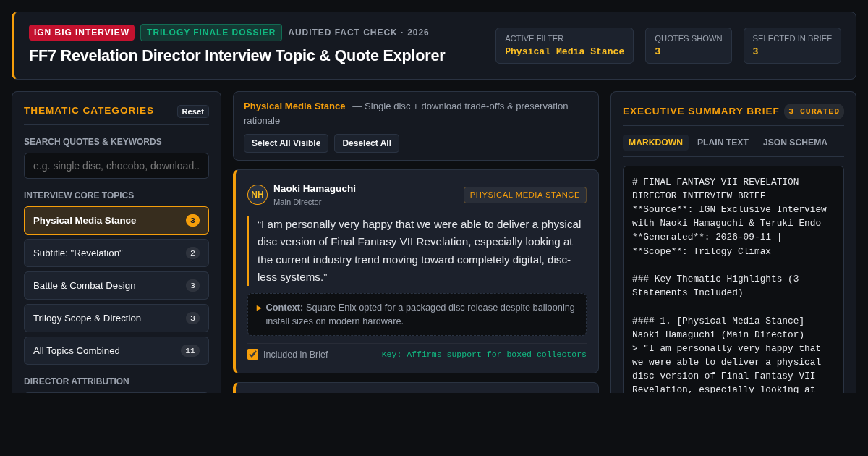Click the Trilogy Finale Dossier badge
This screenshot has height=456, width=868.
(x=211, y=33)
